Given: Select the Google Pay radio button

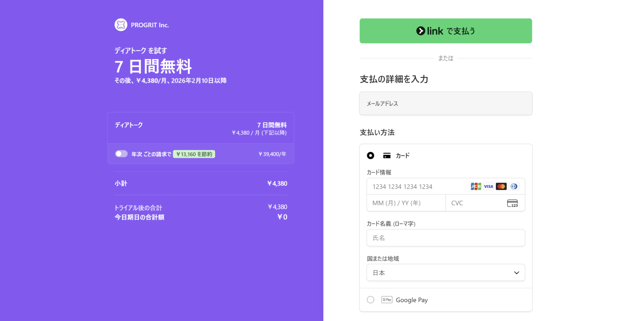Looking at the screenshot, I should (370, 300).
